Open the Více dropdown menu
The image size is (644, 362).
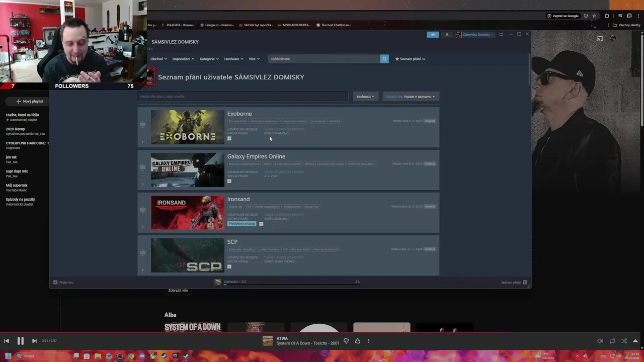254,59
